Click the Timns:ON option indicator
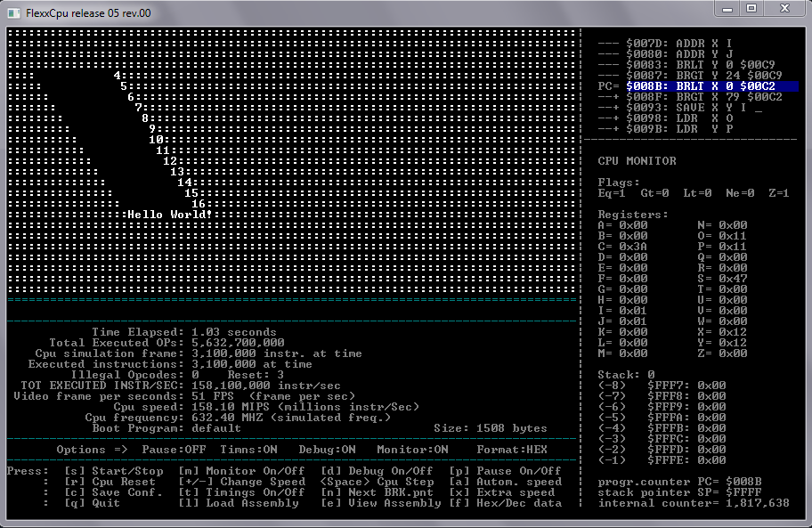This screenshot has width=812, height=528. click(x=248, y=450)
